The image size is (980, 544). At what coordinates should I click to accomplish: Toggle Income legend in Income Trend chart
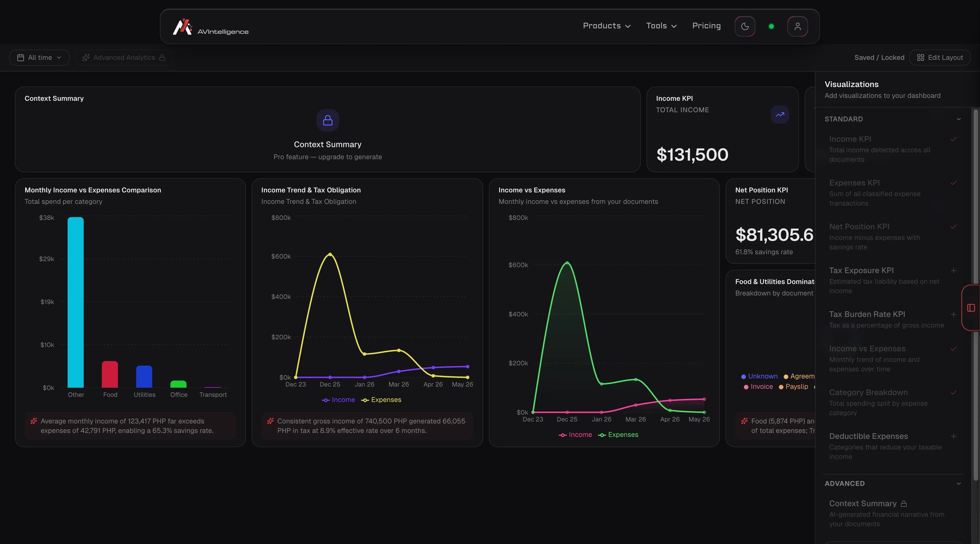338,399
